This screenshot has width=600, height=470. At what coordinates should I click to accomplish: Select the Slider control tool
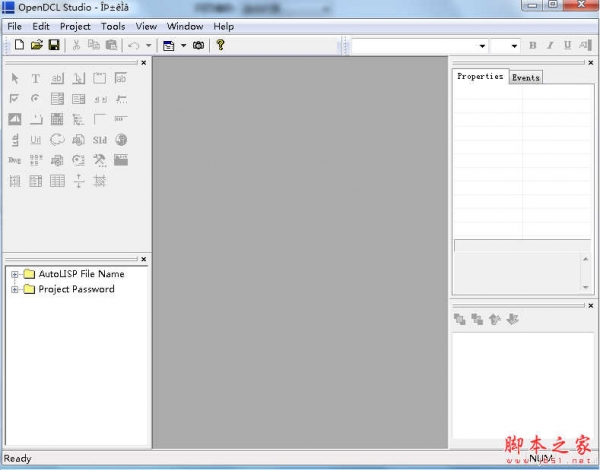(x=121, y=99)
